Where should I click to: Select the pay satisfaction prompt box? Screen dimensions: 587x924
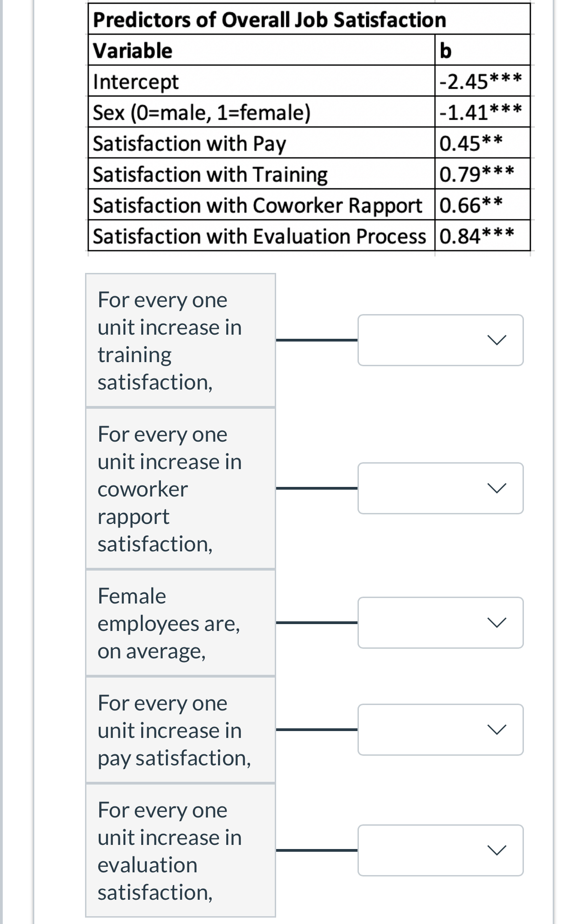click(x=181, y=730)
